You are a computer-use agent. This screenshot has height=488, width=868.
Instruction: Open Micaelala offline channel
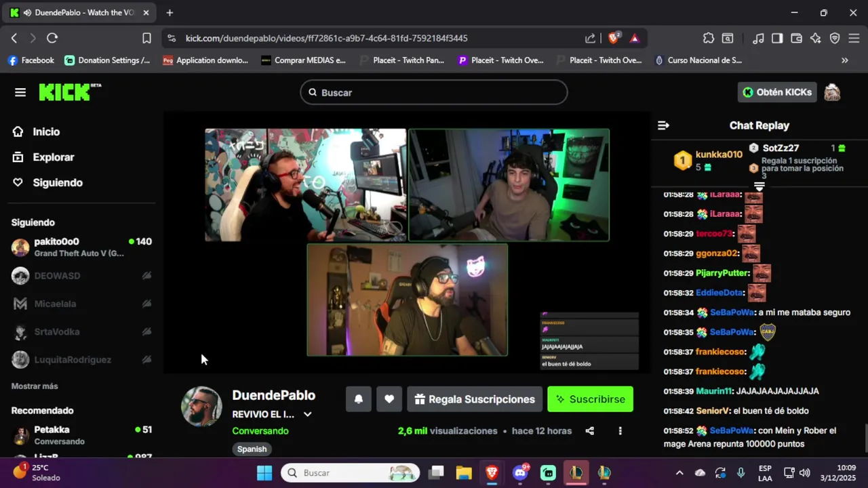point(81,304)
